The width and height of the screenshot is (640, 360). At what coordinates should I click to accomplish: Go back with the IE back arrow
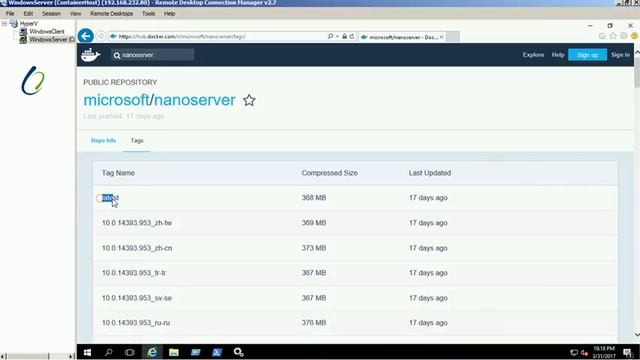86,36
